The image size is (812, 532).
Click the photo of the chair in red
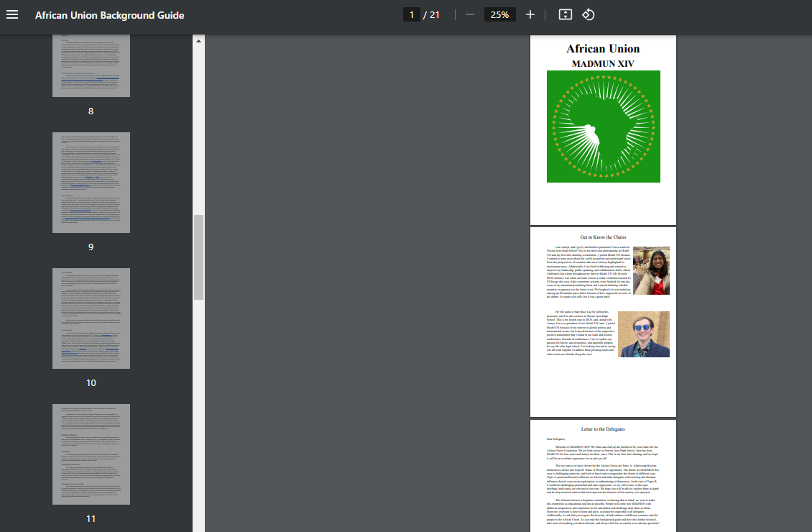pos(651,270)
